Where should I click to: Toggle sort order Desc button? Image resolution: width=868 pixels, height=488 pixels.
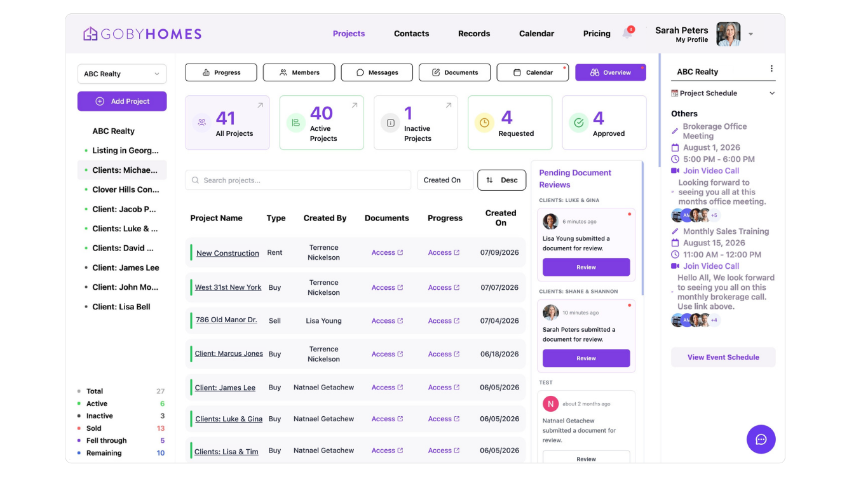[501, 180]
